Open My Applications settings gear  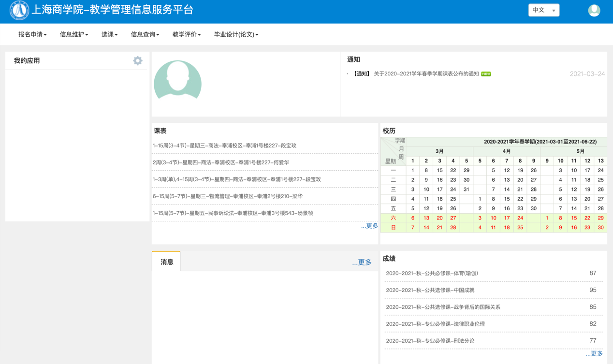[x=138, y=60]
